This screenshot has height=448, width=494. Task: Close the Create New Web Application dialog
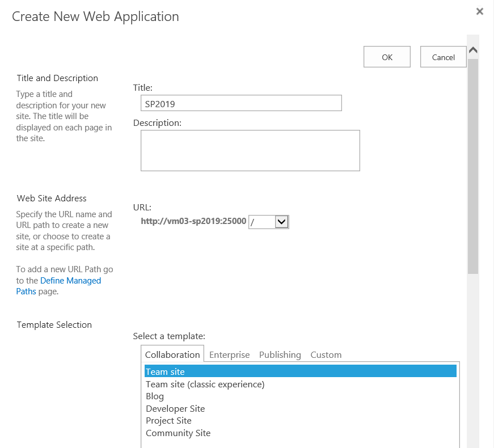tap(480, 11)
